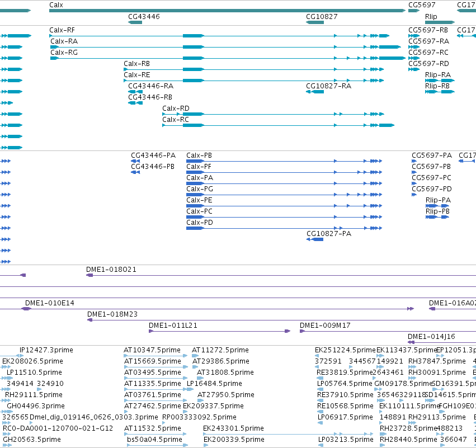Open EST label LP11510.5prime
This screenshot has height=448, width=476.
click(x=34, y=372)
